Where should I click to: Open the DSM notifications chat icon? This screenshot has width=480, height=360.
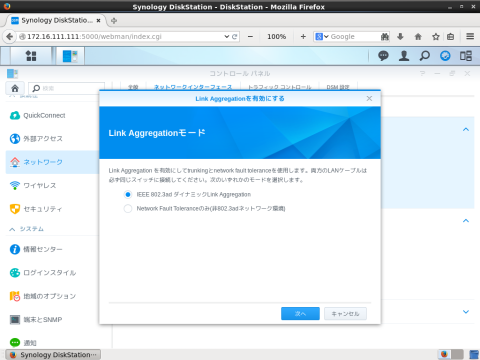pos(383,56)
